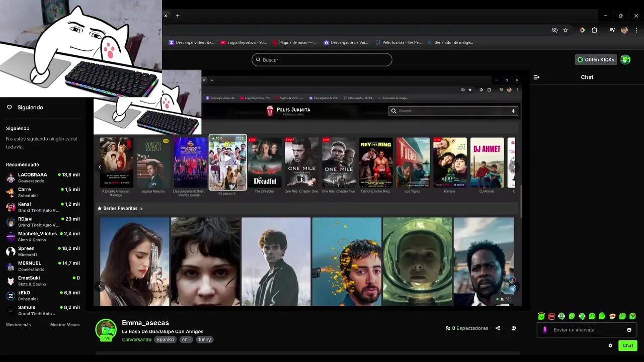This screenshot has width=644, height=362.
Task: Open zEkO recommended channel
Action: coord(43,296)
